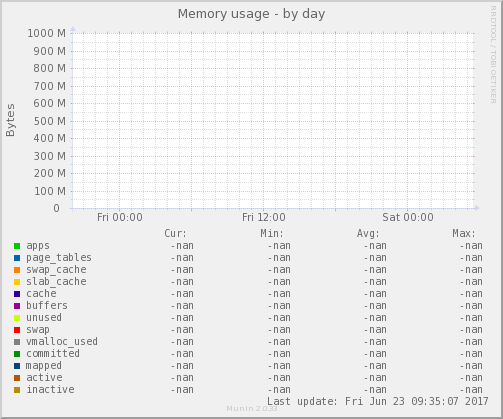This screenshot has width=503, height=419.
Task: Click the 'Munin 2.0.33' version footer
Action: click(252, 409)
